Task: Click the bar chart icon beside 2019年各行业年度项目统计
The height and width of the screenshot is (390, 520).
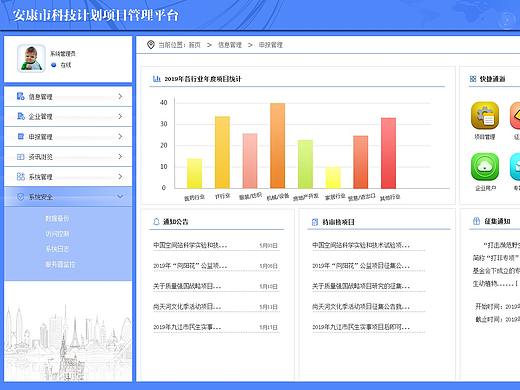Action: 156,79
